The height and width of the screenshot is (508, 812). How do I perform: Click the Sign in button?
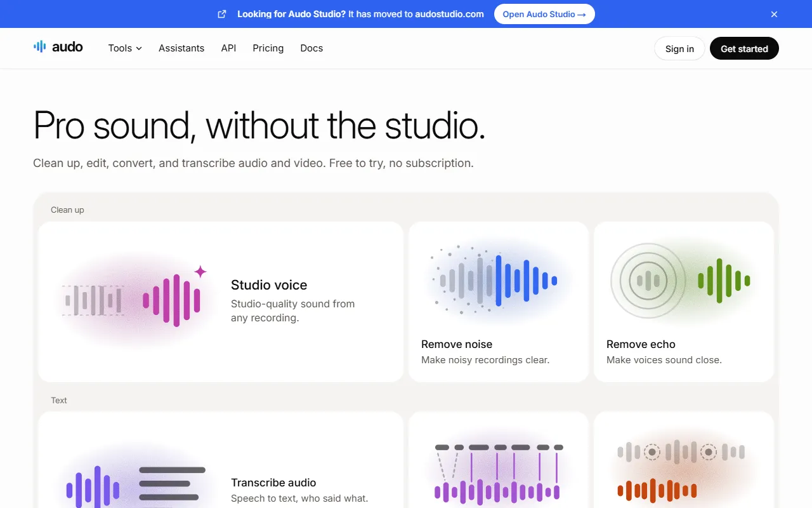(679, 49)
